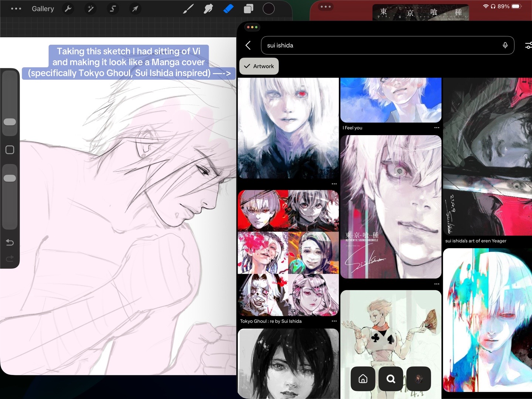Screen dimensions: 532x399
Task: Select the Eraser tool in Procreate
Action: [229, 8]
